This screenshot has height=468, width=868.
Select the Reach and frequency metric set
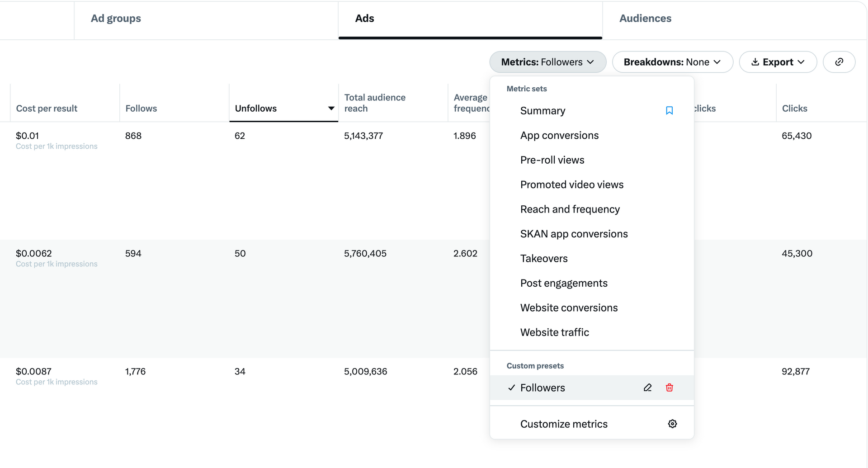pos(570,209)
